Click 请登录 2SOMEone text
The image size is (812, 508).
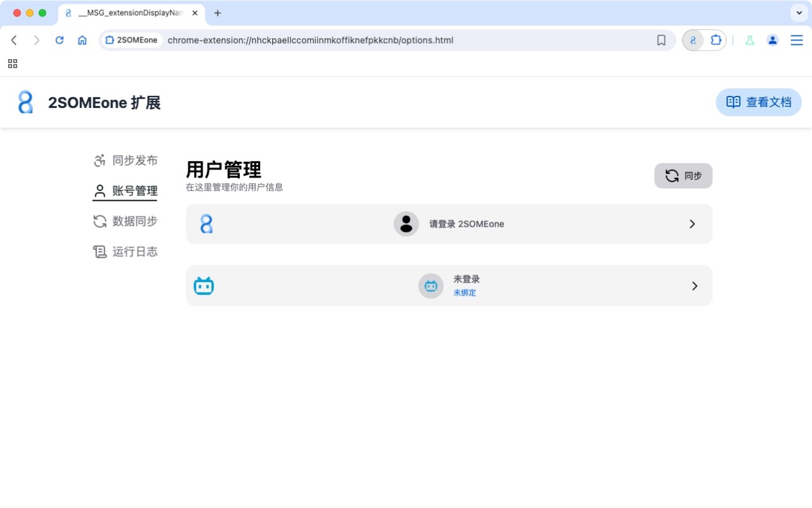(466, 224)
